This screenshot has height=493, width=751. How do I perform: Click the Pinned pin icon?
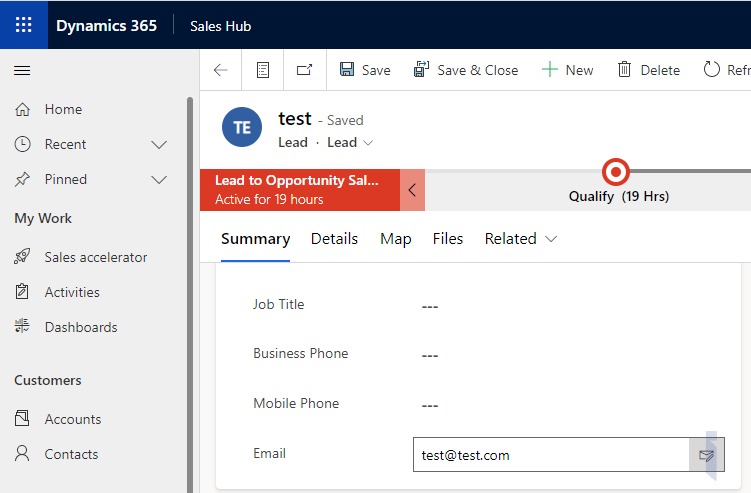tap(22, 180)
